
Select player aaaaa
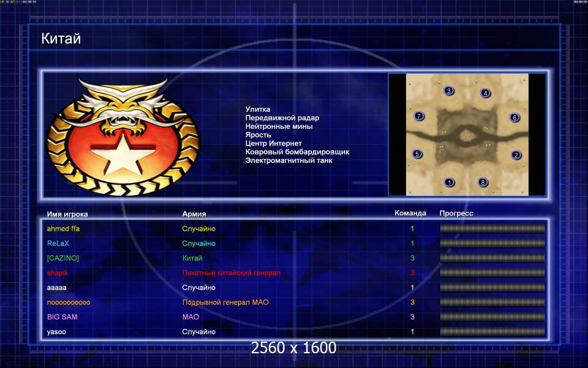(x=56, y=288)
